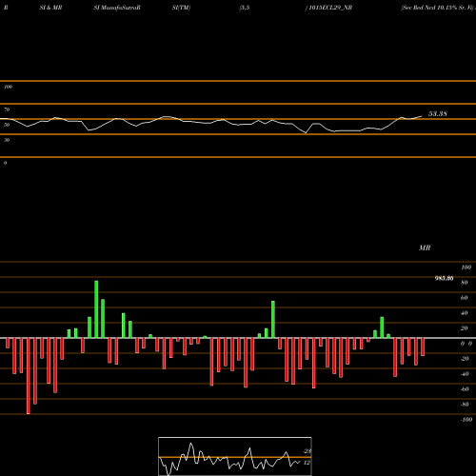Viewport: 476px width, 476px height.
Task: Click the 983.86 price label
Action: (444, 278)
